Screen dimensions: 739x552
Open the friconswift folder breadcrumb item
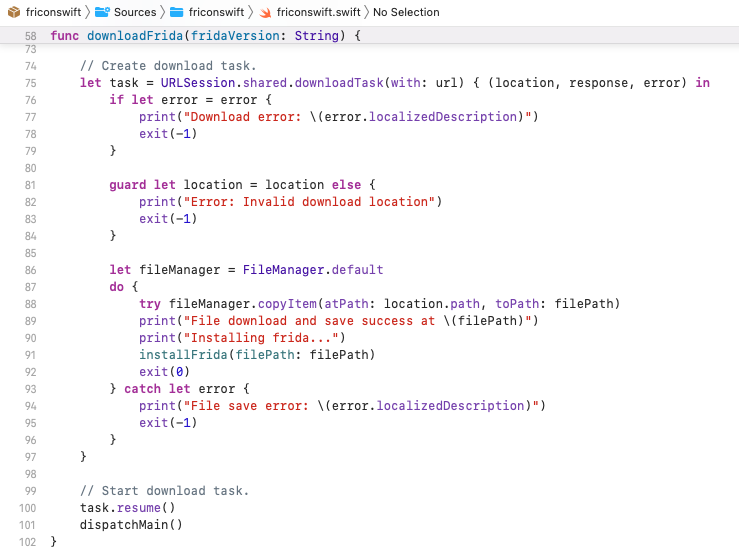[216, 12]
